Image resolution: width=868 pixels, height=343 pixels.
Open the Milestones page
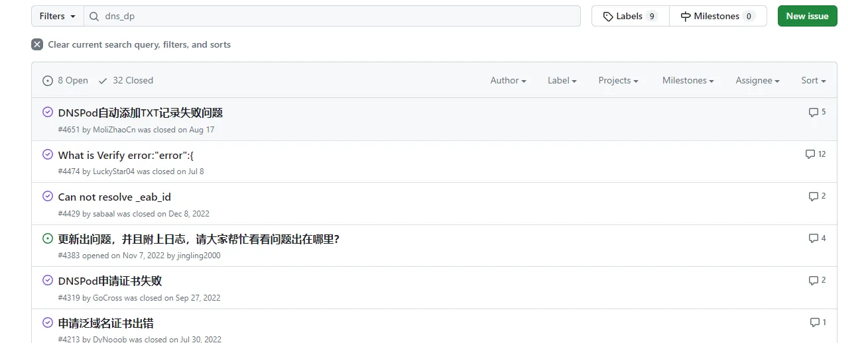[x=717, y=16]
